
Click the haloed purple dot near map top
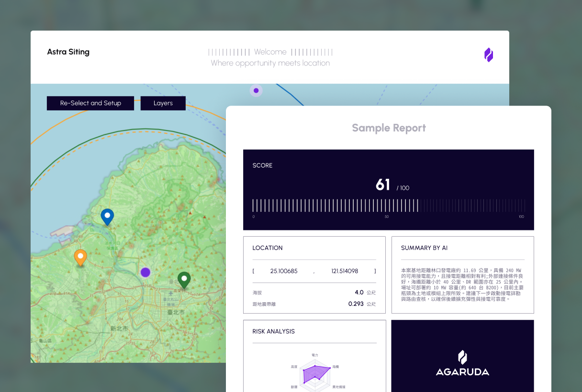coord(256,90)
